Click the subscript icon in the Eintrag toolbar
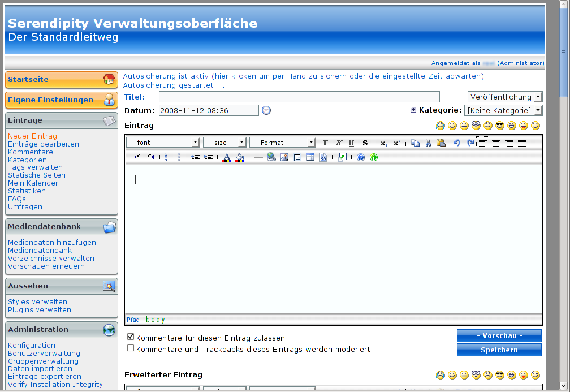Screen dimensions: 570x392 (x=383, y=143)
